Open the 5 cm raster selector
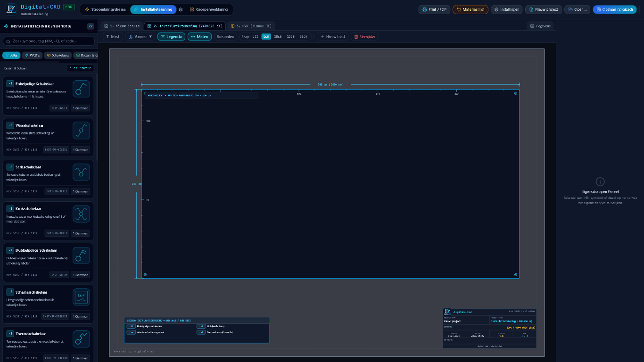 point(80,68)
